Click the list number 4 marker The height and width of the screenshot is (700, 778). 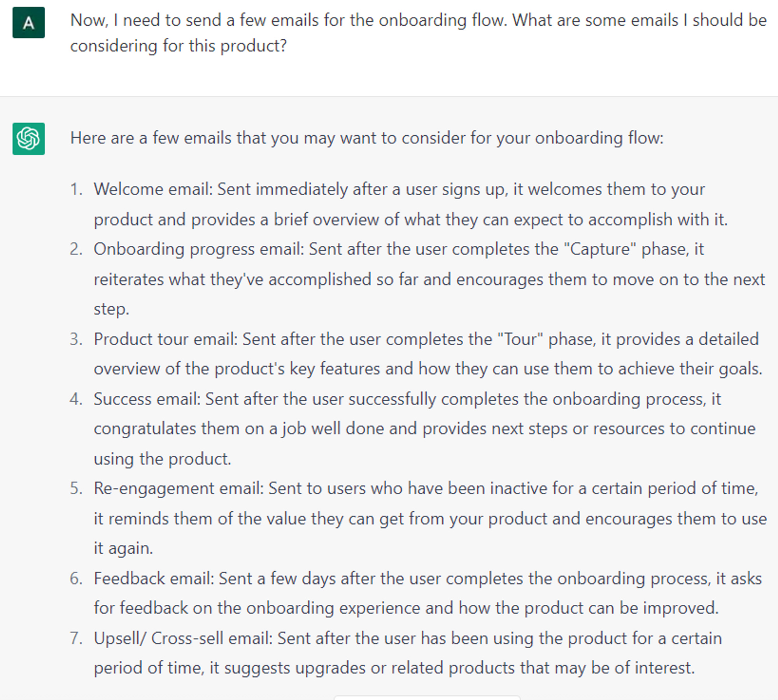click(76, 399)
